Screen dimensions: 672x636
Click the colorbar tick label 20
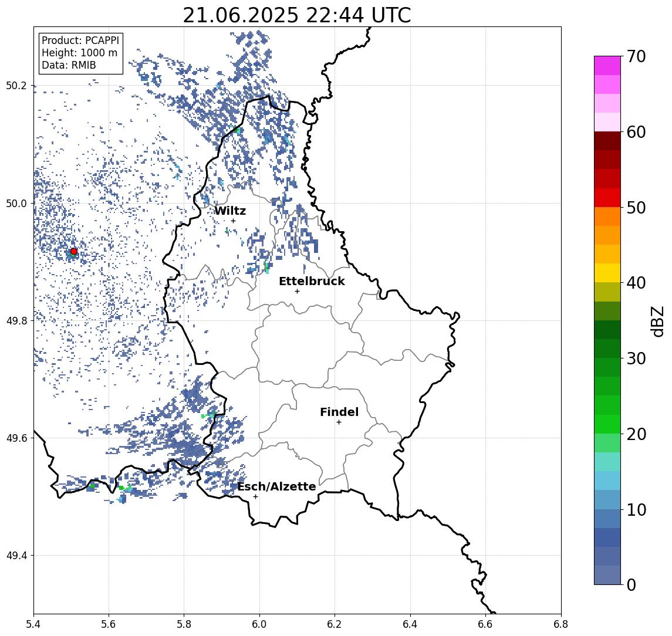pos(636,434)
